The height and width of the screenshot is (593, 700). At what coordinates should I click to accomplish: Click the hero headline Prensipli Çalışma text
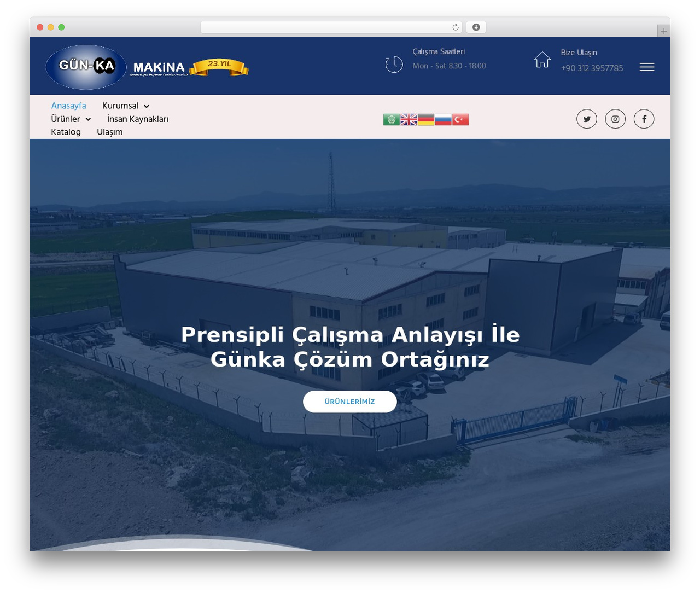(350, 347)
